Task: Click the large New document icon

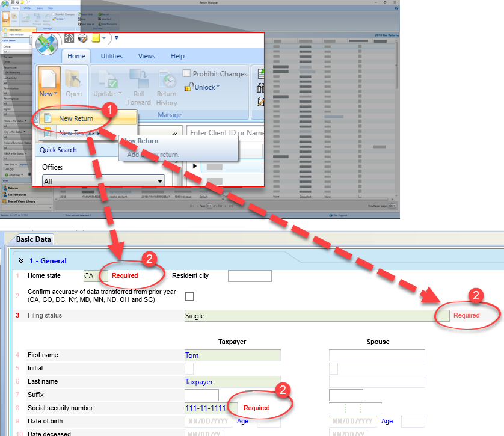Action: tap(49, 78)
